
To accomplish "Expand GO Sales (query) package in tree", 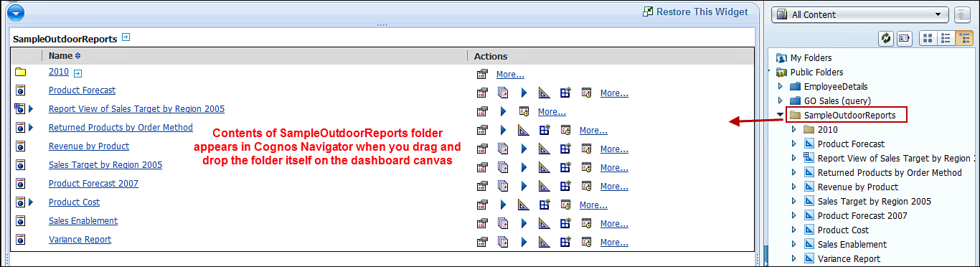I will click(x=781, y=100).
